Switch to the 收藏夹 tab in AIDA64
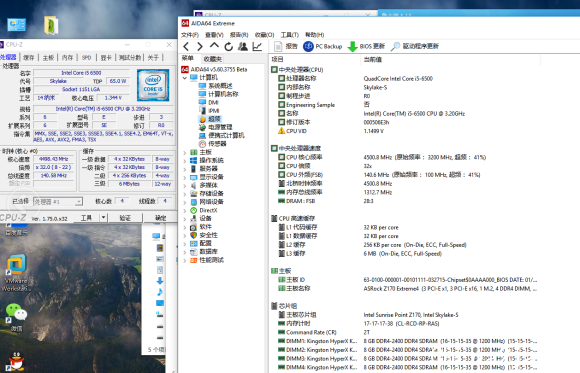 (213, 59)
